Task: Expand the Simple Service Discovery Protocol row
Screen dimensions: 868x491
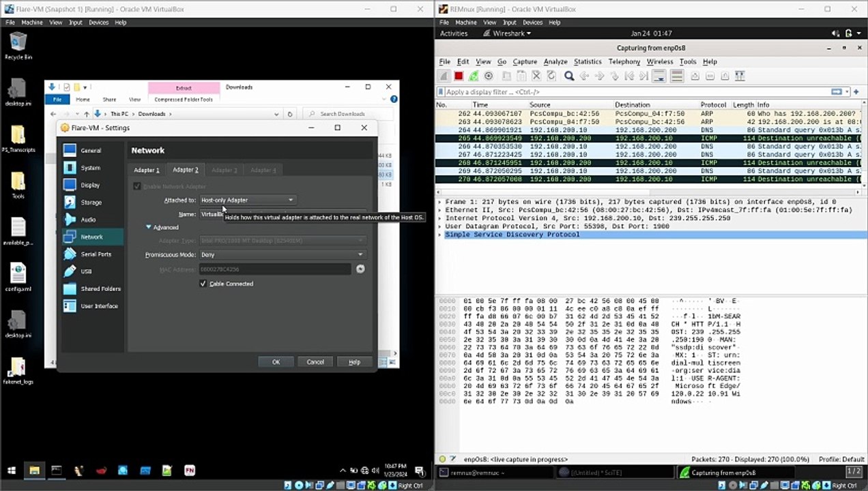Action: (x=440, y=235)
